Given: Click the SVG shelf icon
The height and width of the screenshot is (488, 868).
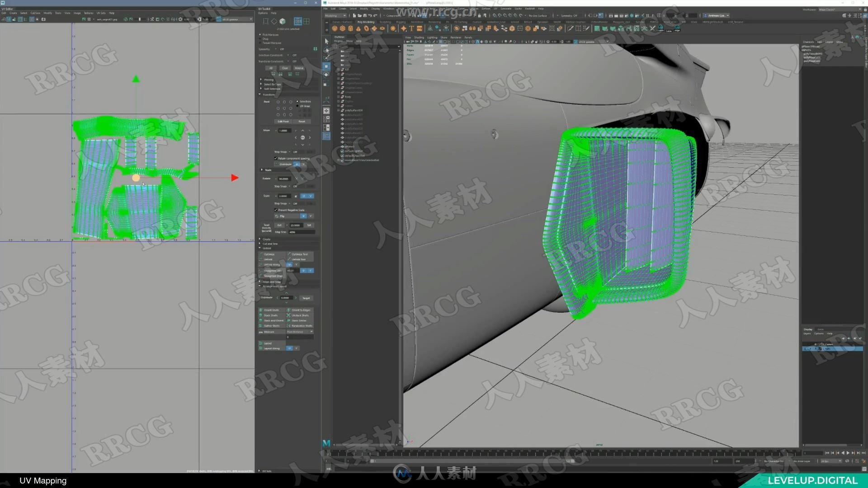Looking at the screenshot, I should [x=420, y=28].
